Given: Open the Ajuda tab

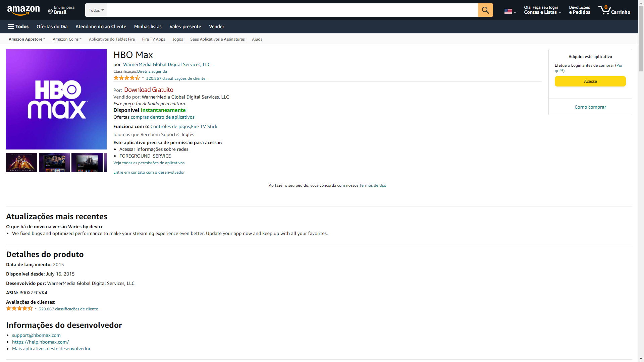Looking at the screenshot, I should tap(257, 39).
